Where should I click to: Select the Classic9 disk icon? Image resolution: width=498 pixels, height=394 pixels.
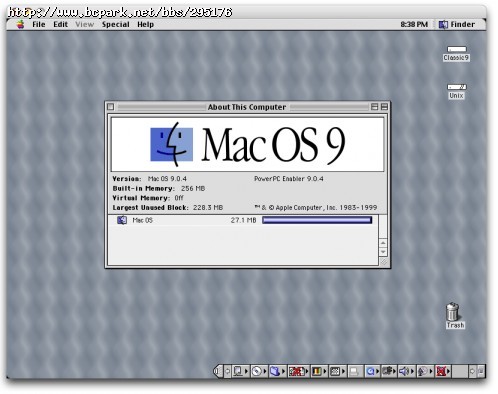tap(456, 53)
